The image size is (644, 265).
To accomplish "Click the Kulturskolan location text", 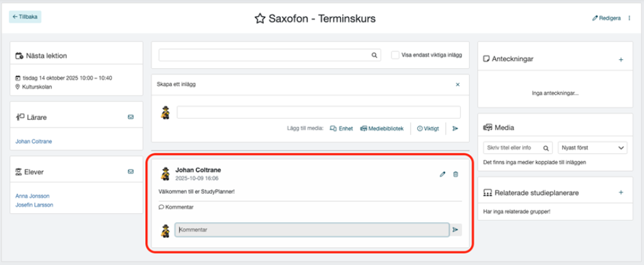I will [x=37, y=87].
